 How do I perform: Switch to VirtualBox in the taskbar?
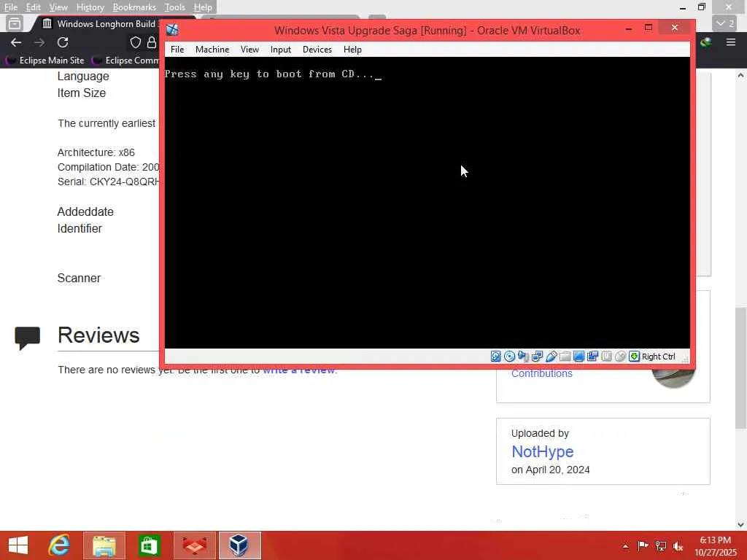[239, 545]
